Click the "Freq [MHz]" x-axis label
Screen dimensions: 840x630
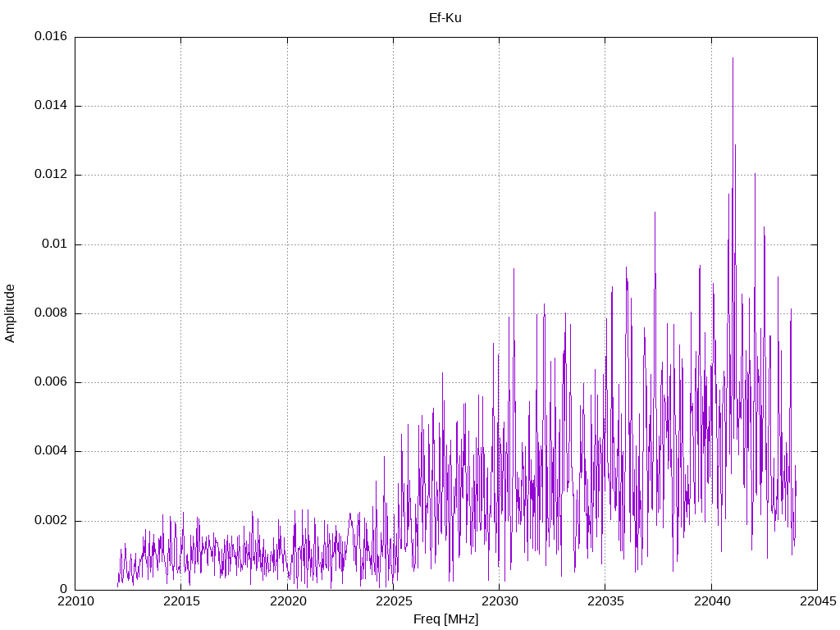click(445, 619)
